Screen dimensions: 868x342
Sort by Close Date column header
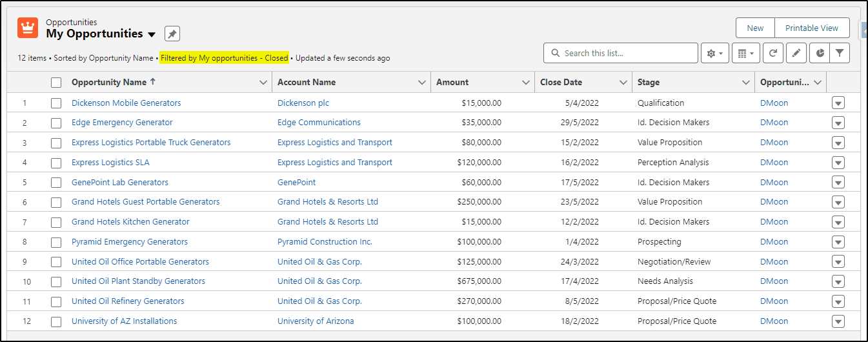click(561, 82)
